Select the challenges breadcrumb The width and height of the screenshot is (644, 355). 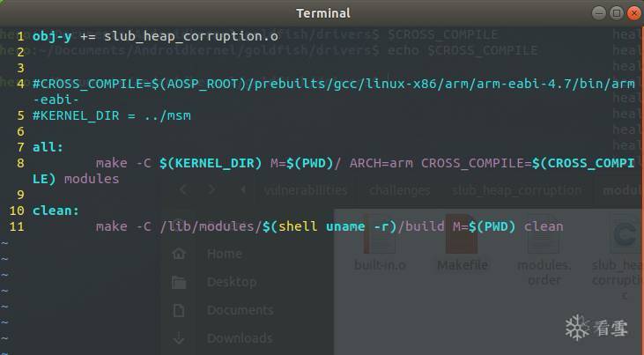(400, 190)
